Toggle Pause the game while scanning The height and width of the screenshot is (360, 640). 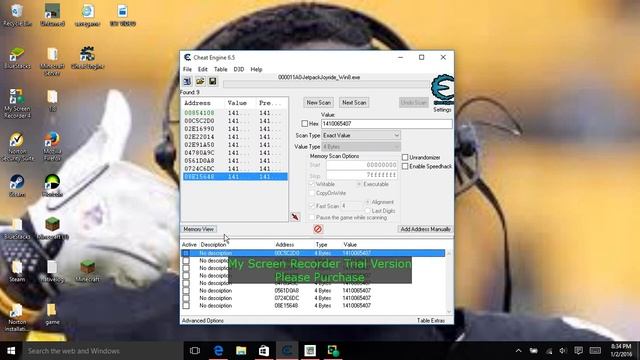tap(312, 218)
